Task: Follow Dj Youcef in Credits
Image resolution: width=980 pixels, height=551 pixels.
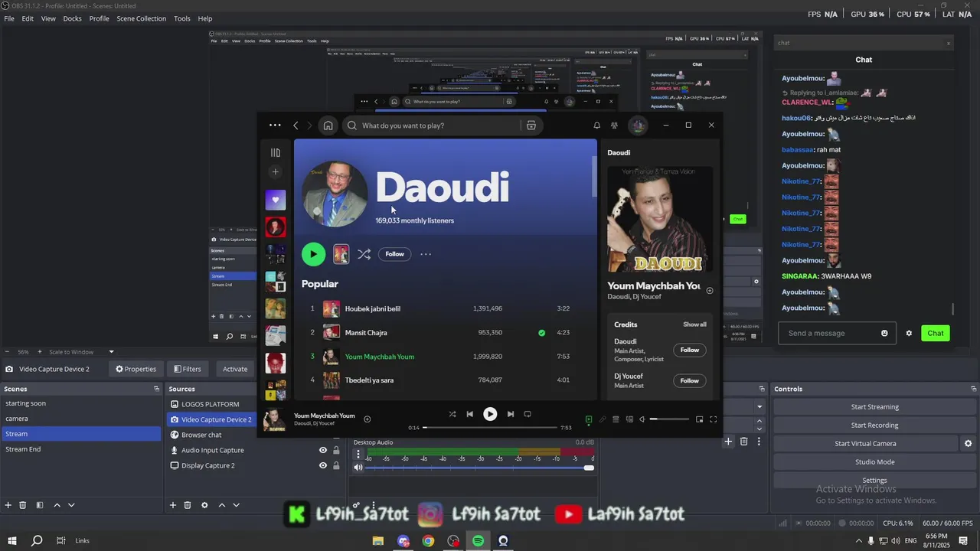Action: (690, 380)
